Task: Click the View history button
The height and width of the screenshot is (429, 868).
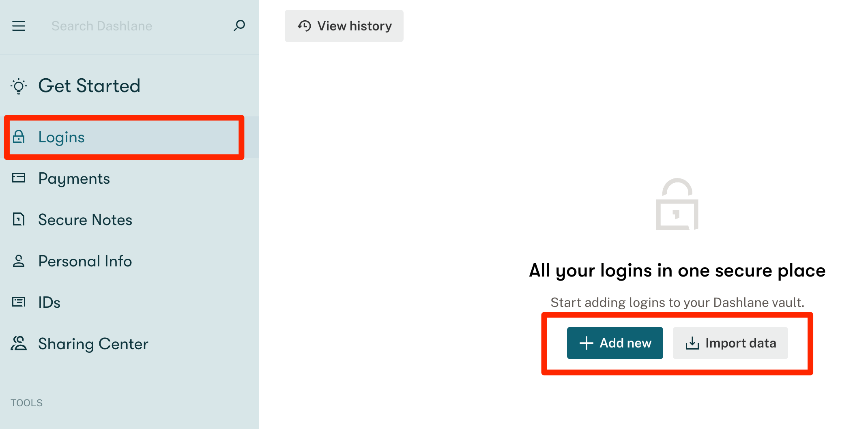Action: [344, 26]
